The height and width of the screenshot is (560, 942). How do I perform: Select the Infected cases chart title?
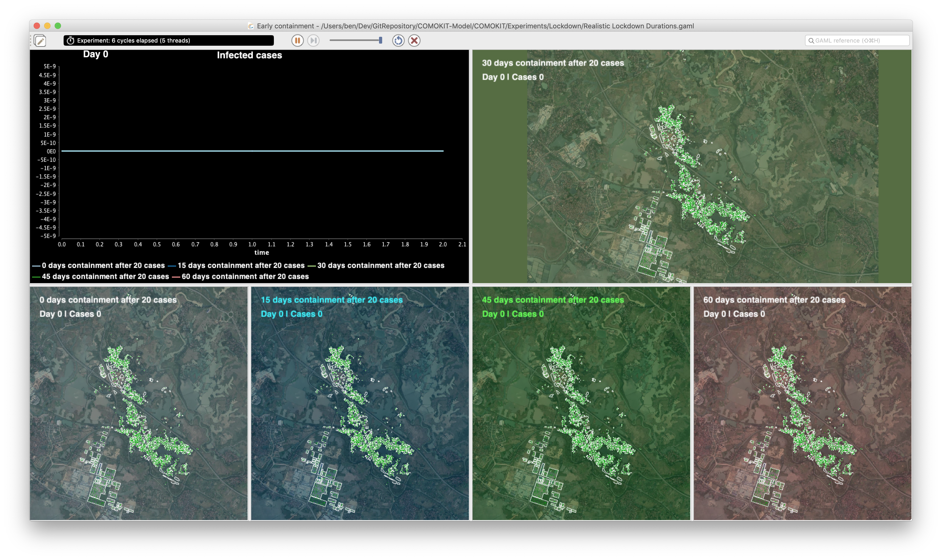point(249,55)
